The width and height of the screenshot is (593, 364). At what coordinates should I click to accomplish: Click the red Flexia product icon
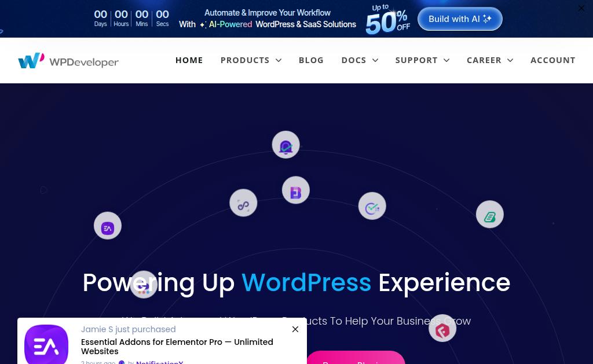(442, 328)
